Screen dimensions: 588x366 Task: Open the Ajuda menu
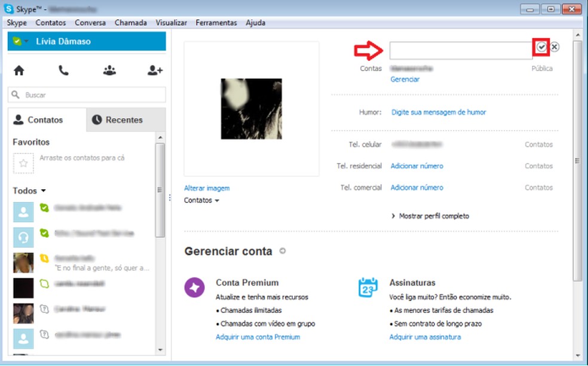click(255, 23)
